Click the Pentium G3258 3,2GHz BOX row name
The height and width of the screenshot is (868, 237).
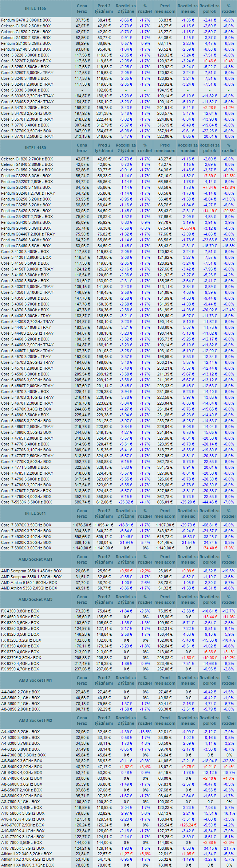pyautogui.click(x=26, y=205)
